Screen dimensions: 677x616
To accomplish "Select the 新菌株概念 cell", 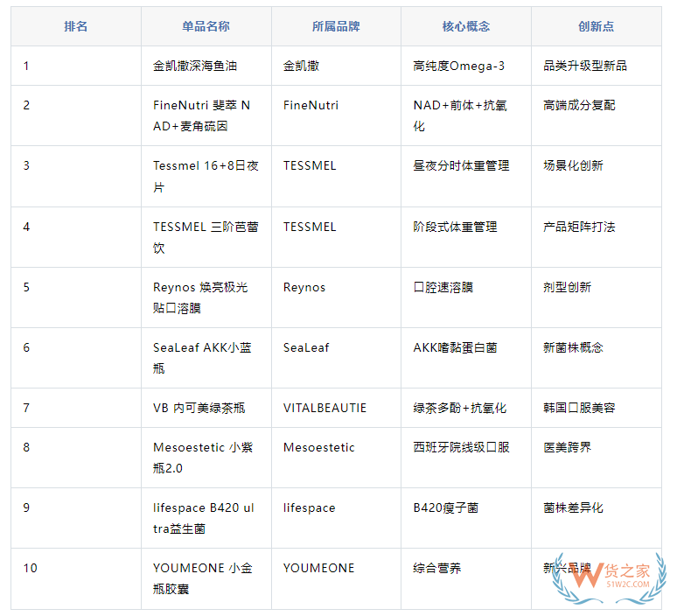I will click(597, 358).
